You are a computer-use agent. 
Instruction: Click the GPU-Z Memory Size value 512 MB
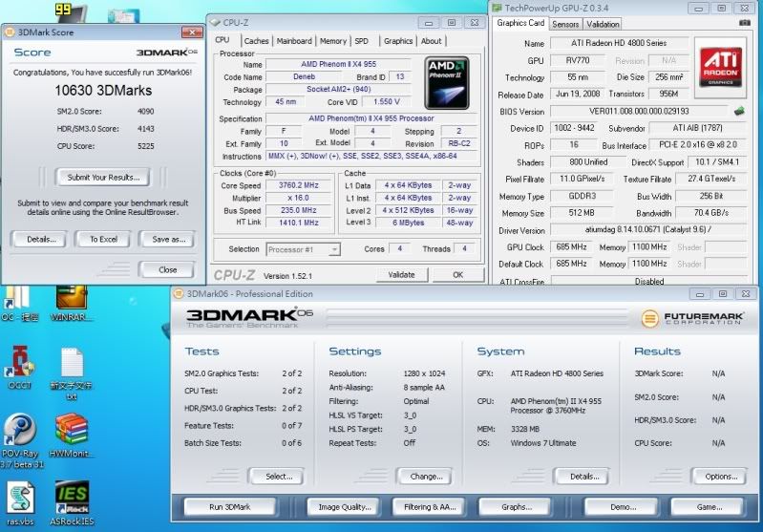point(582,213)
